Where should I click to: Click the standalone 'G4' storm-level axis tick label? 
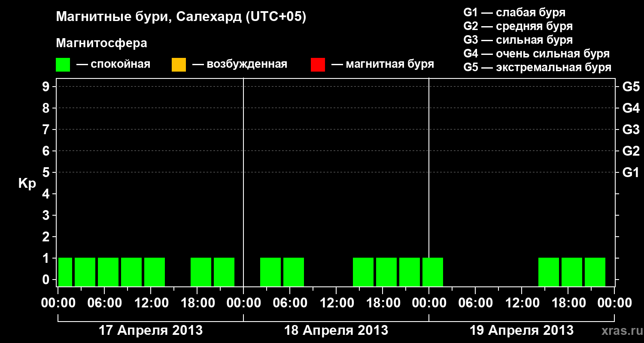(631, 108)
